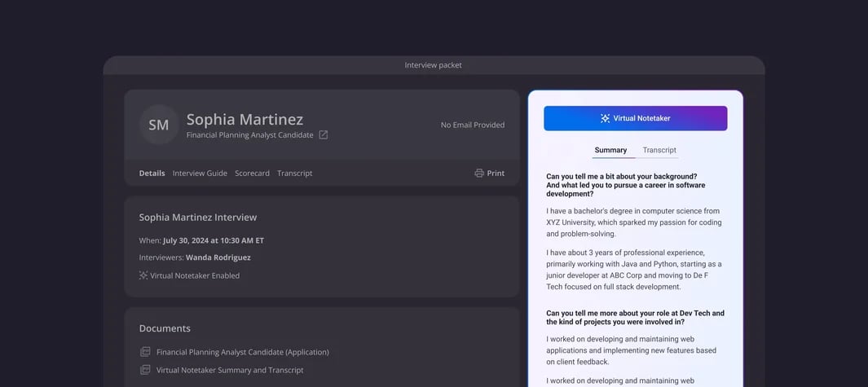Click the Print button label
868x387 pixels.
point(496,174)
